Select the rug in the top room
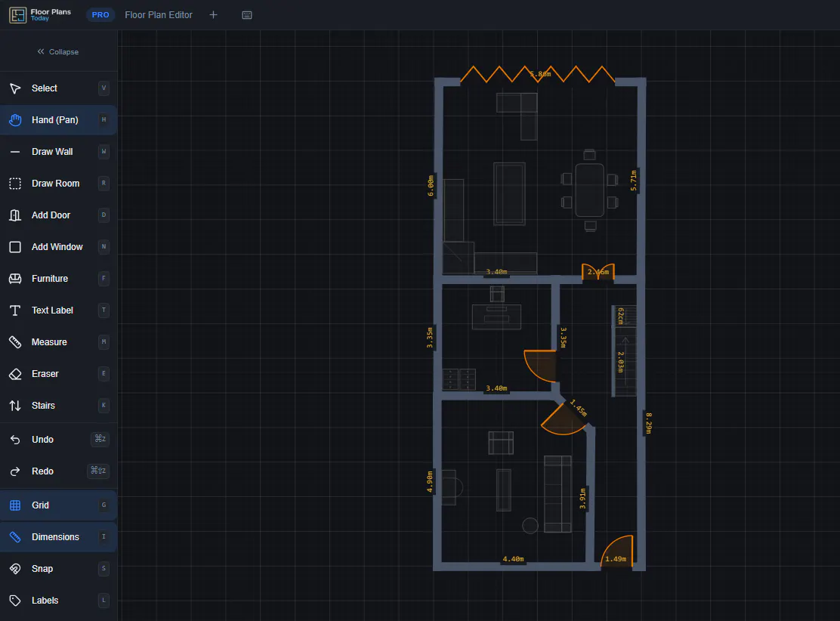Image resolution: width=840 pixels, height=621 pixels. 509,193
